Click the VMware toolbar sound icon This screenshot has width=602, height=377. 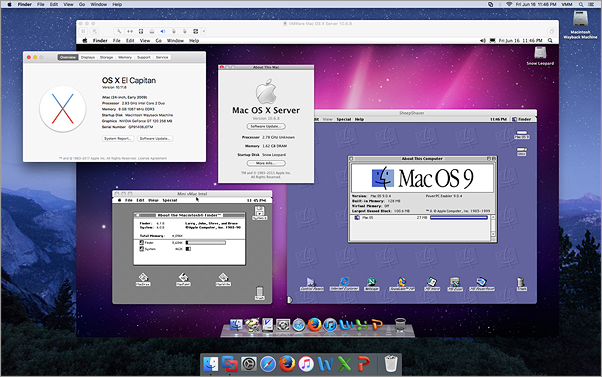click(x=162, y=31)
